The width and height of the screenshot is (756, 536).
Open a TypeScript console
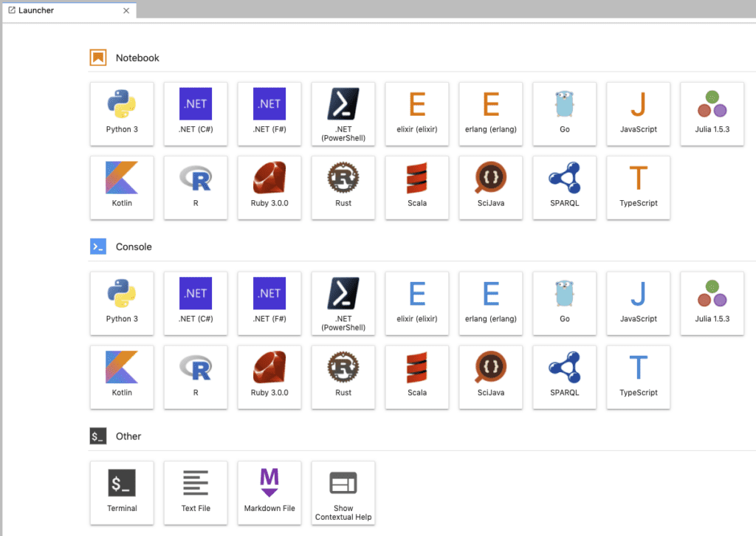pos(639,377)
